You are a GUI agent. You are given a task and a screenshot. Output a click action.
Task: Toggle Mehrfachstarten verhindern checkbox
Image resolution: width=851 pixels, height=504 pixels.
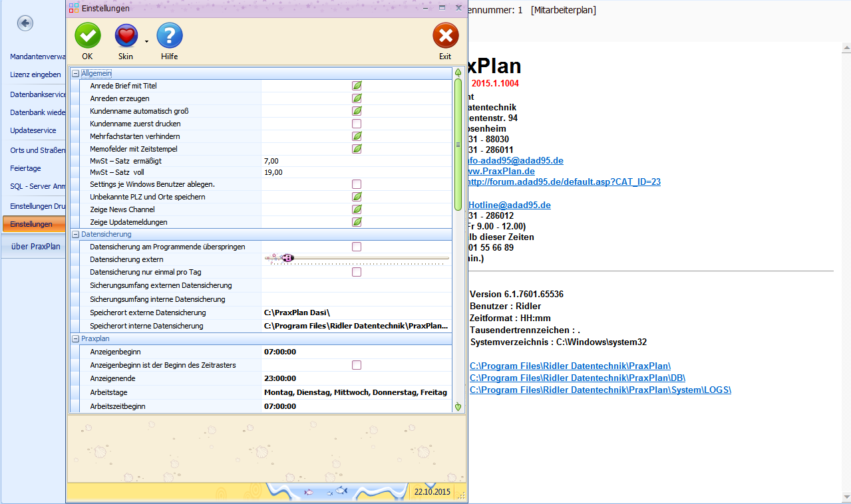tap(357, 136)
